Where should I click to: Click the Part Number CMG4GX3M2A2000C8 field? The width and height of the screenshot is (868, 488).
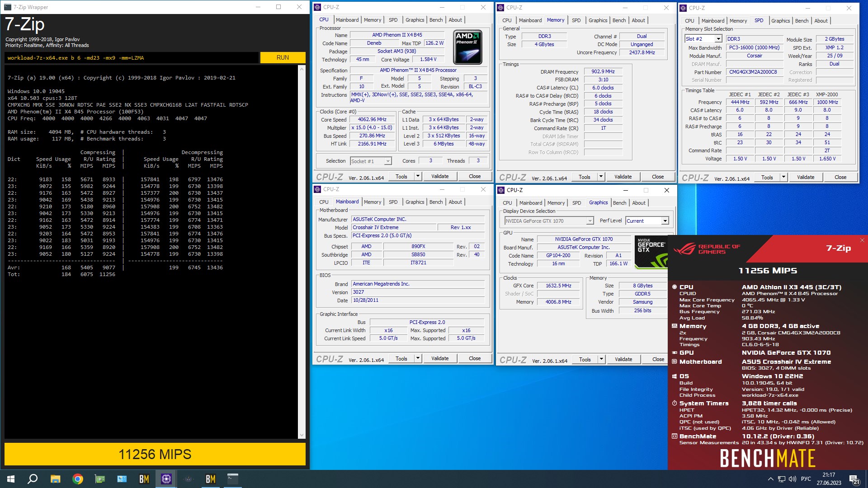[x=754, y=72]
